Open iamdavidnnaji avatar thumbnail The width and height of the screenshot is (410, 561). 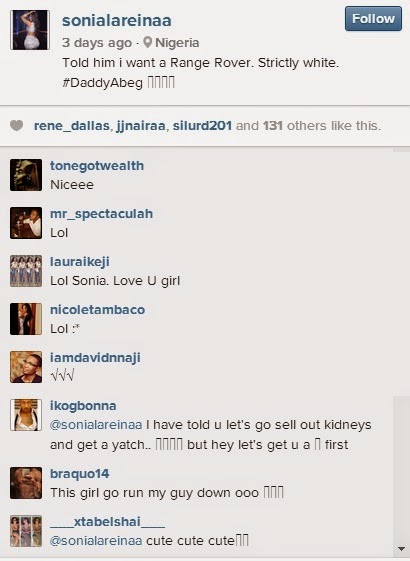[x=26, y=367]
